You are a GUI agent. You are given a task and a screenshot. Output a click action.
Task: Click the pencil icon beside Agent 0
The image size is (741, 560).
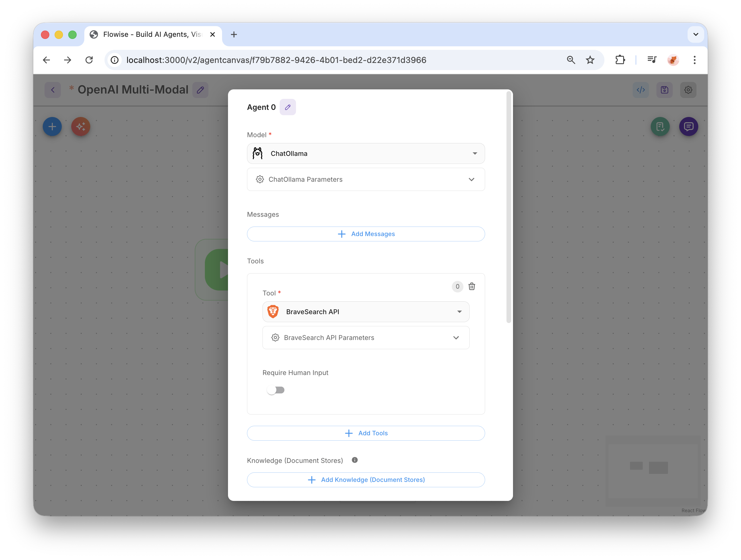point(287,107)
